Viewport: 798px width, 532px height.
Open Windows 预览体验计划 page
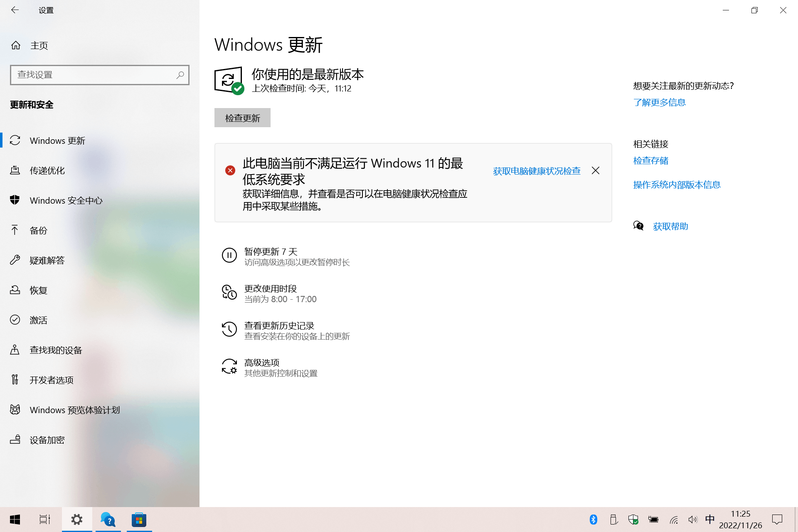[74, 410]
